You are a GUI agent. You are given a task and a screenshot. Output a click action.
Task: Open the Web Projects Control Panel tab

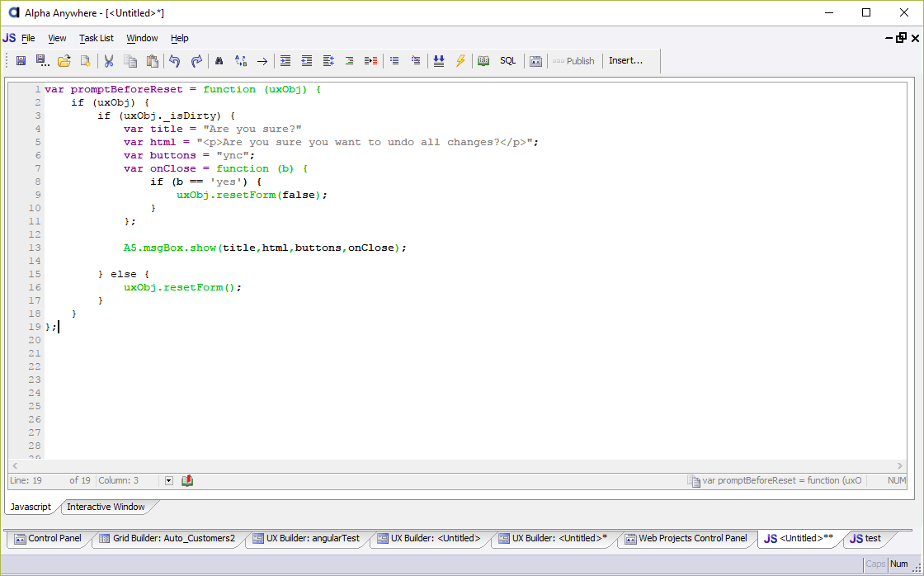687,538
